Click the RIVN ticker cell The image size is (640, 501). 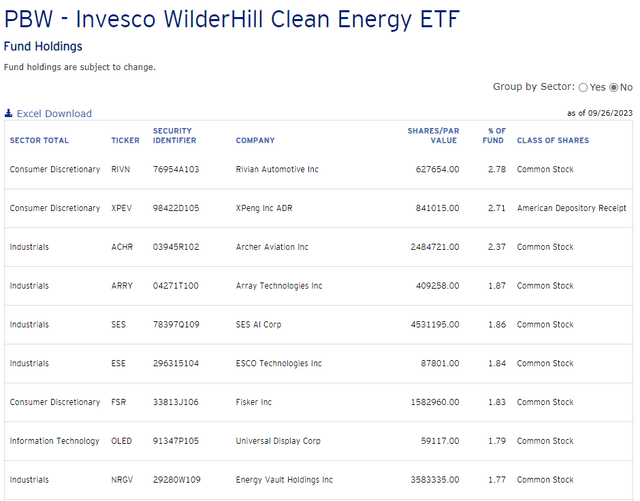(x=121, y=169)
